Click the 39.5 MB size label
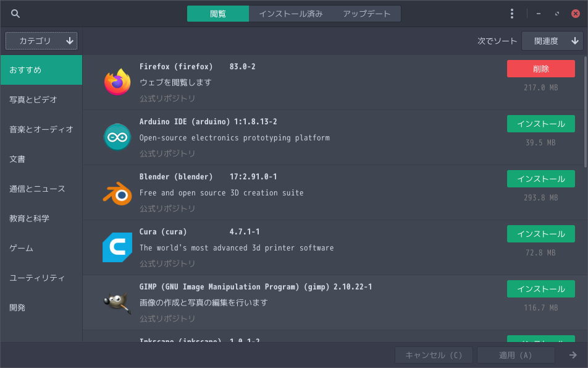The height and width of the screenshot is (368, 588). [541, 143]
